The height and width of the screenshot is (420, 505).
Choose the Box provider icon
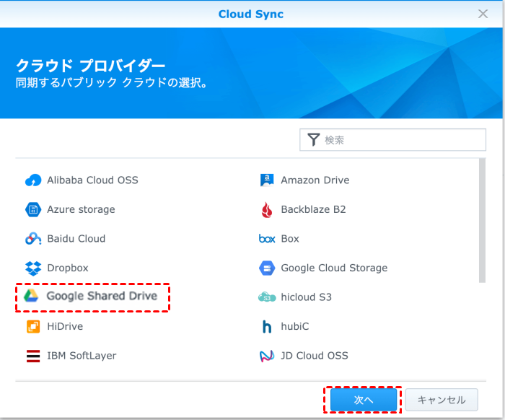267,239
